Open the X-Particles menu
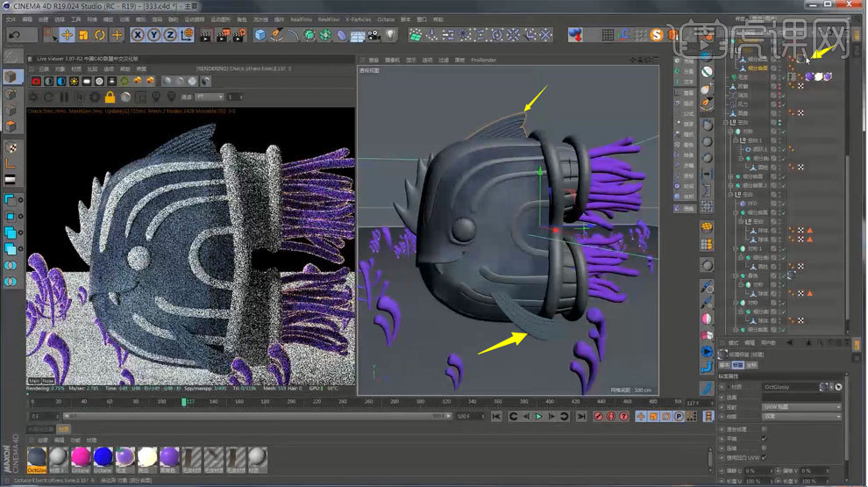The image size is (868, 487). pos(358,18)
